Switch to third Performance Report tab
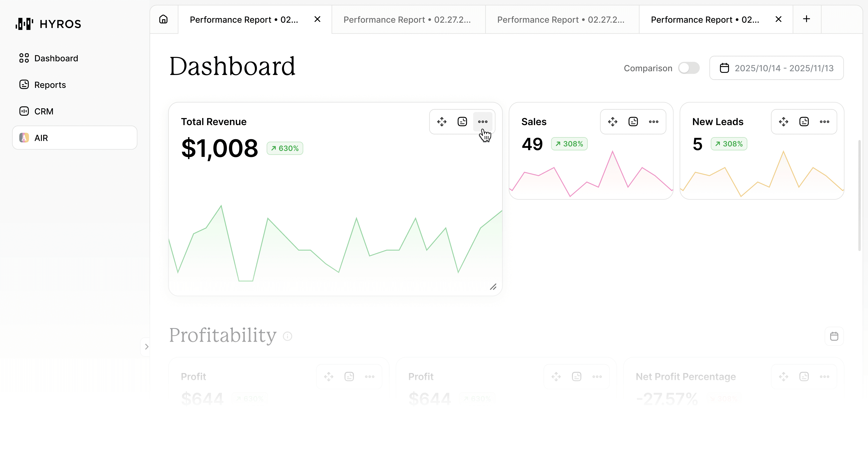 pos(561,19)
